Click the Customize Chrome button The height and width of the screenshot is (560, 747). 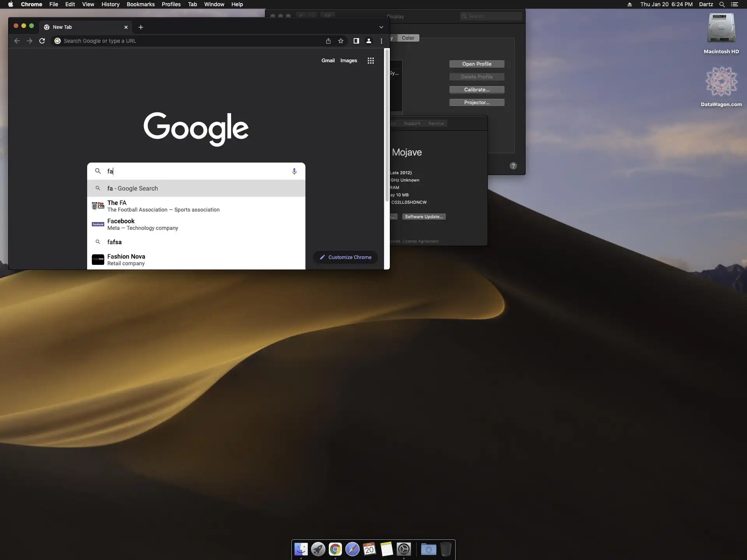[x=345, y=257]
